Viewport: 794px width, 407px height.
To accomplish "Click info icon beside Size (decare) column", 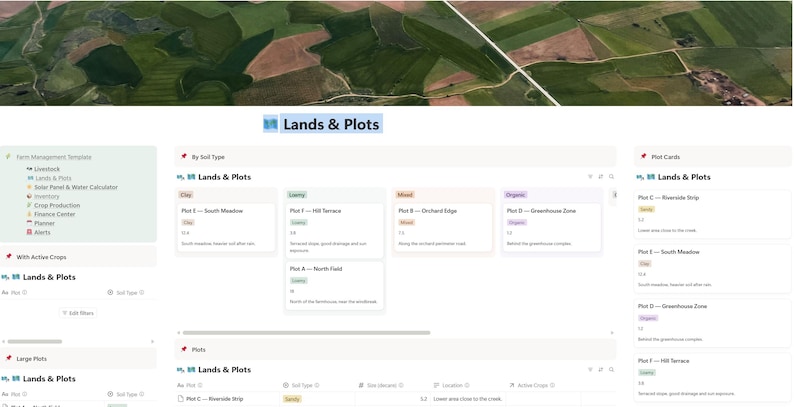I will pyautogui.click(x=401, y=385).
